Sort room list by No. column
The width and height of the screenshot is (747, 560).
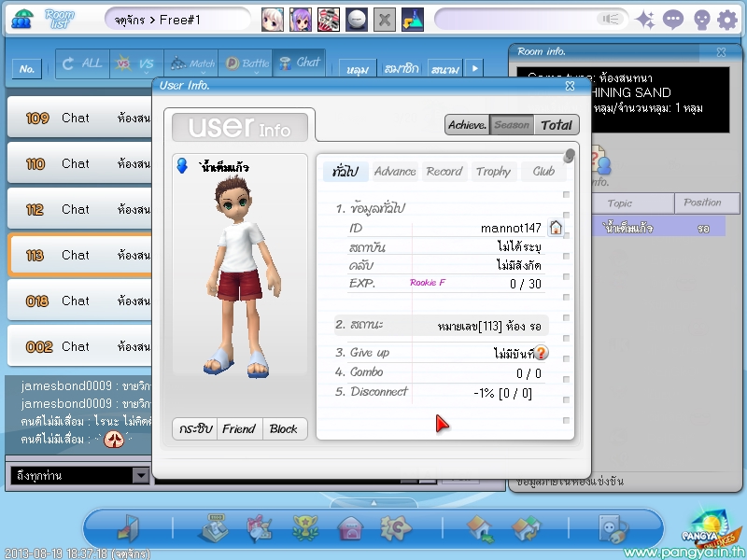[27, 69]
